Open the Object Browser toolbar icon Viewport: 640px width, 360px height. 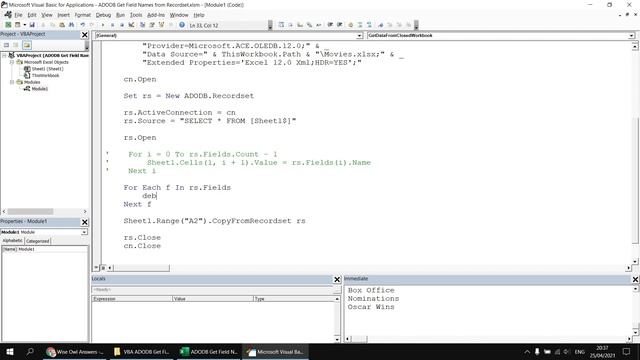click(x=162, y=25)
